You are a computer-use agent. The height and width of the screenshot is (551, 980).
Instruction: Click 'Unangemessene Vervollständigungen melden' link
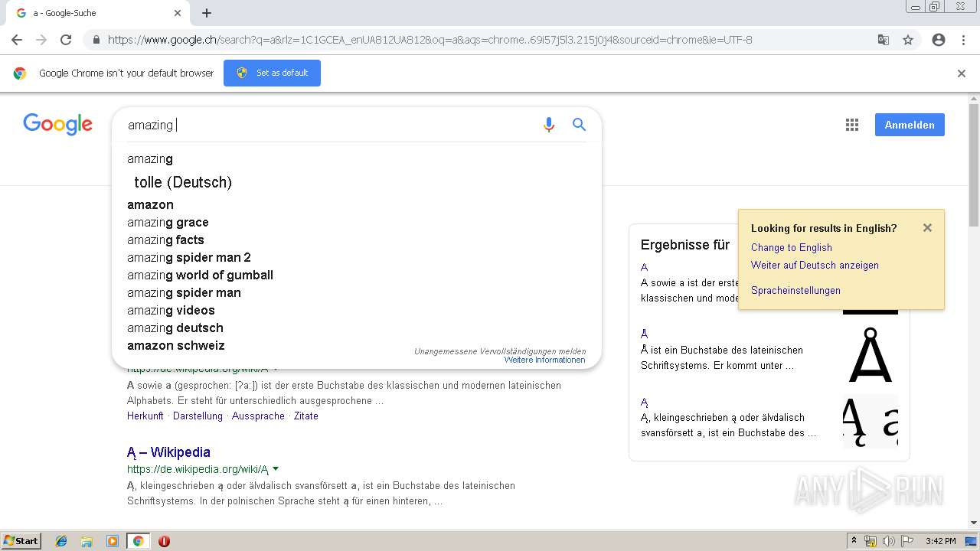500,351
